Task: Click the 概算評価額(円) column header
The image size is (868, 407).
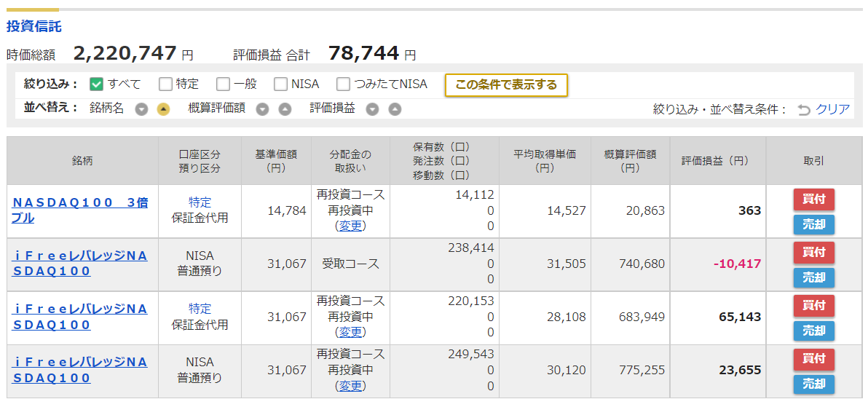Action: pos(630,161)
